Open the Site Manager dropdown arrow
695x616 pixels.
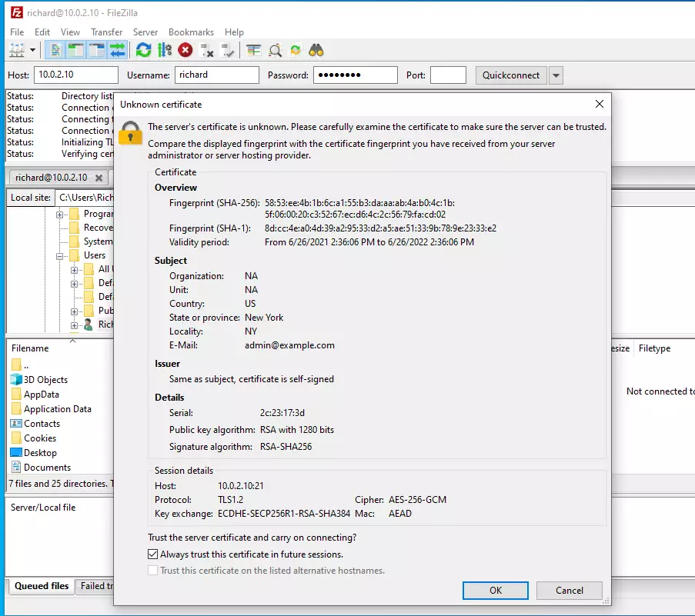tap(33, 51)
